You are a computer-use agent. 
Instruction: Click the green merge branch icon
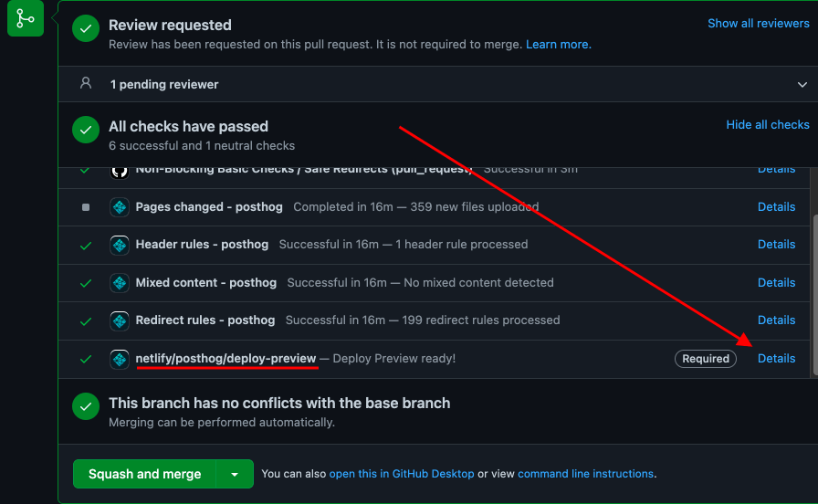click(25, 18)
